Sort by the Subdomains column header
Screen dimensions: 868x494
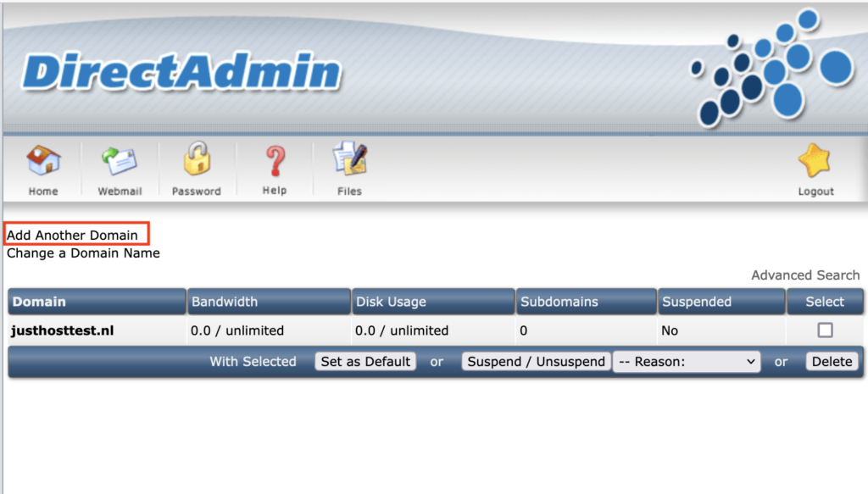click(587, 302)
